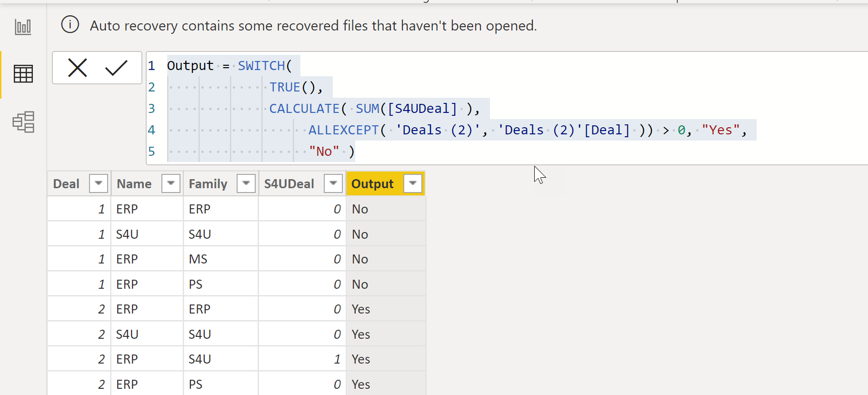Click the MS cell in Family column

point(221,259)
